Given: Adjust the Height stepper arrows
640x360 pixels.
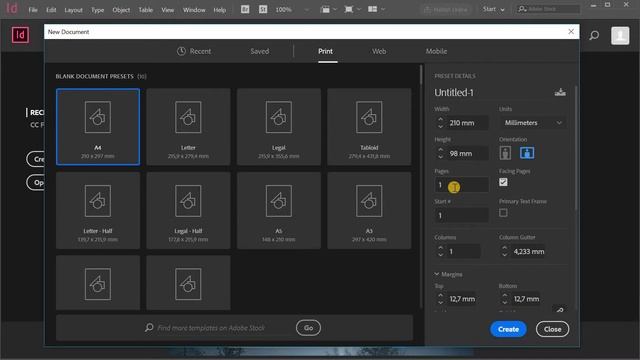Looking at the screenshot, I should (440, 153).
